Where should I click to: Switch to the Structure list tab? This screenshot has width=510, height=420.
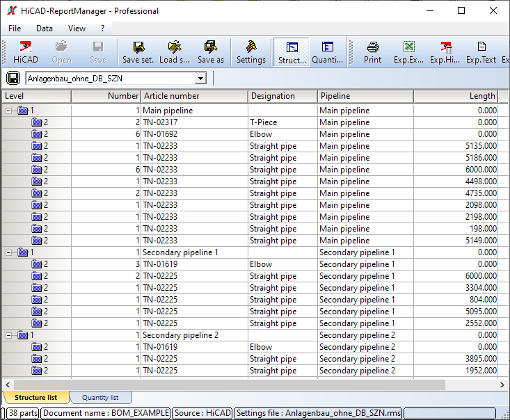[35, 397]
